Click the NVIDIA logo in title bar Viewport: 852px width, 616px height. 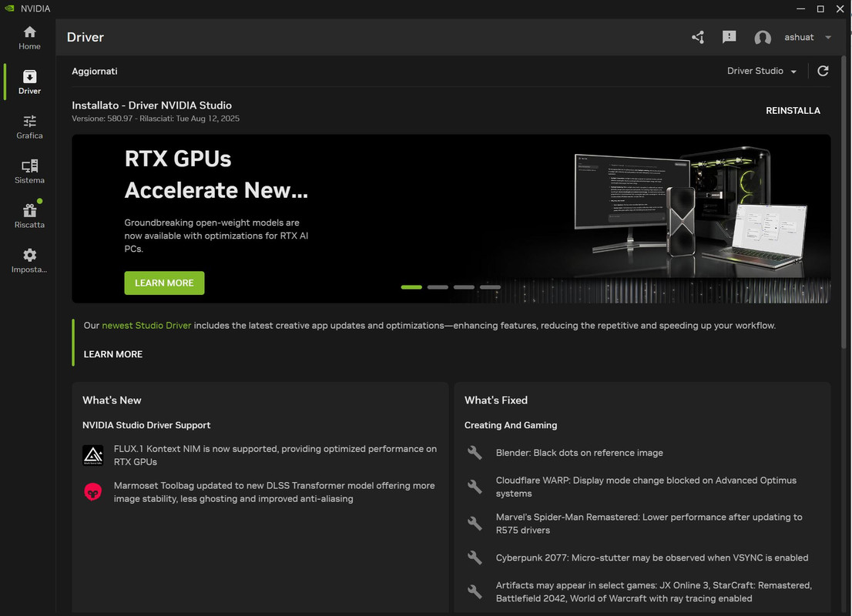coord(9,8)
